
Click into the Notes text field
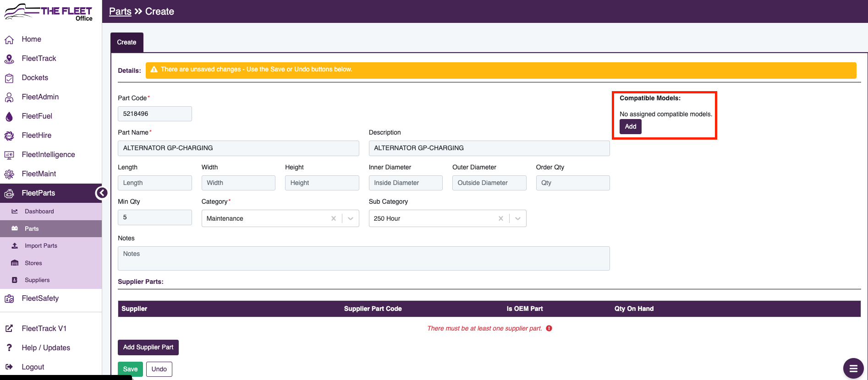tap(363, 258)
